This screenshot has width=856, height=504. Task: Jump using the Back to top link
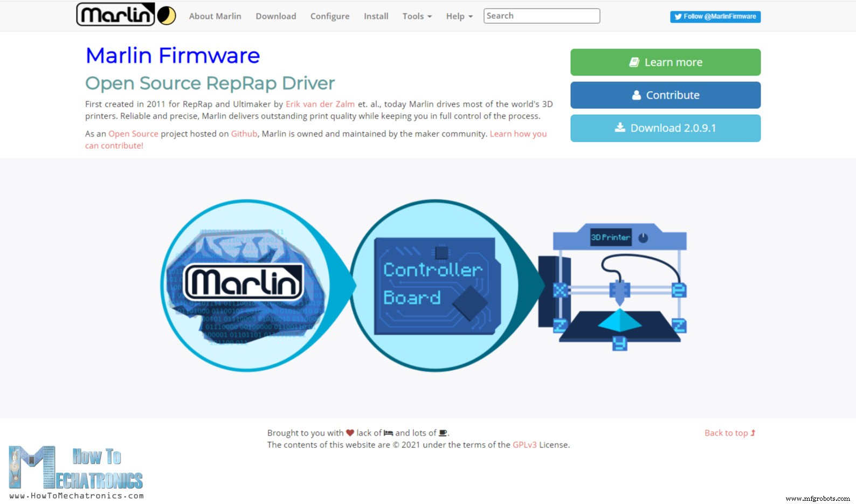729,433
